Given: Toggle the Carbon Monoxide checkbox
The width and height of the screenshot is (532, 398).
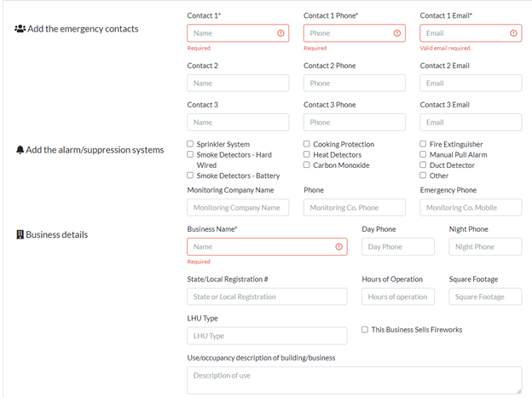Looking at the screenshot, I should click(x=307, y=164).
